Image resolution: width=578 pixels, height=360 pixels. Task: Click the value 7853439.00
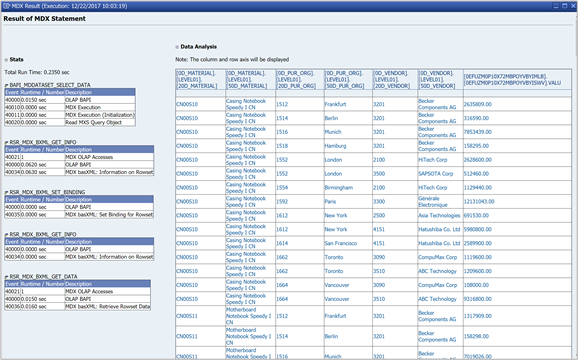tap(478, 132)
